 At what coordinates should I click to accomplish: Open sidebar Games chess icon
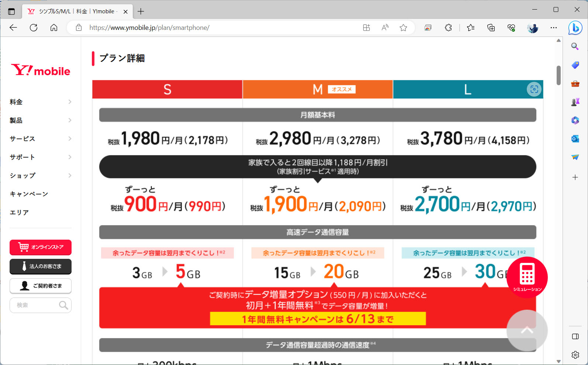[575, 102]
